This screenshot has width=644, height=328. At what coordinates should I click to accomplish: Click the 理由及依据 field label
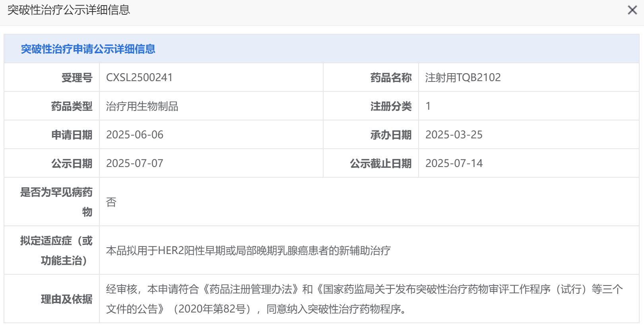(66, 299)
